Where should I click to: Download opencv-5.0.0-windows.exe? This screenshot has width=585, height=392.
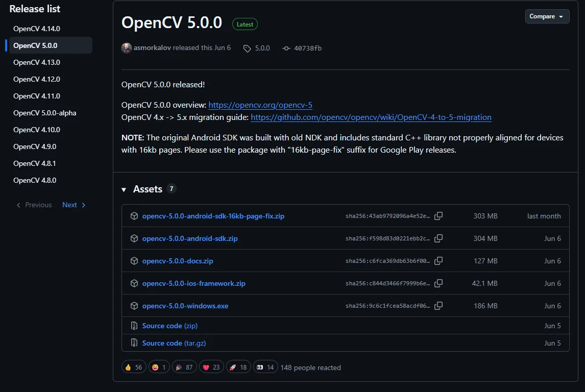tap(185, 305)
